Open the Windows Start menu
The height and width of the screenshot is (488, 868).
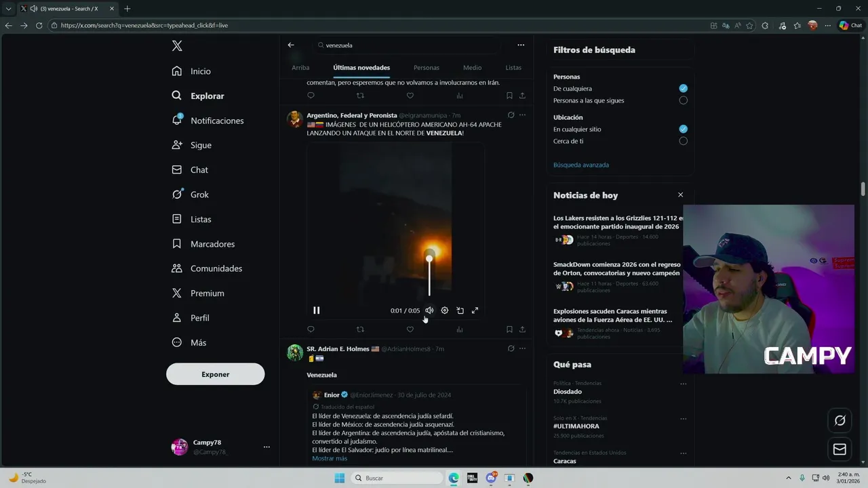[x=339, y=478]
